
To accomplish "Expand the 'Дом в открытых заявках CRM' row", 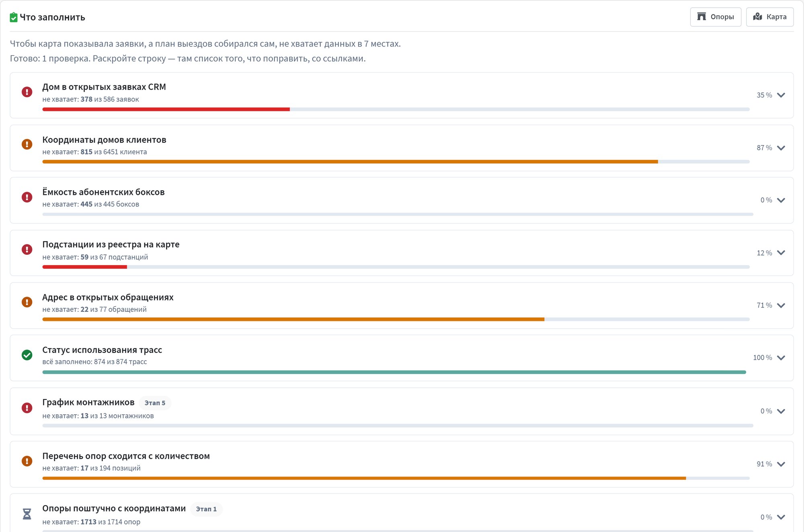I will click(781, 95).
